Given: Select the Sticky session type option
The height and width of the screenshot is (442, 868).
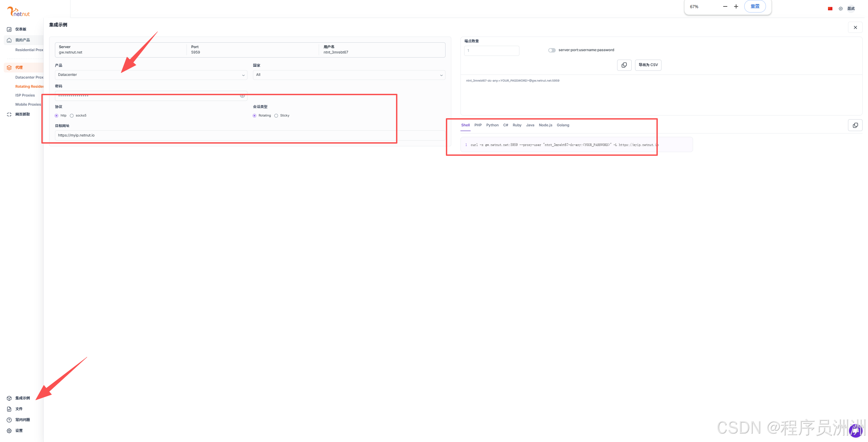Looking at the screenshot, I should [x=276, y=116].
